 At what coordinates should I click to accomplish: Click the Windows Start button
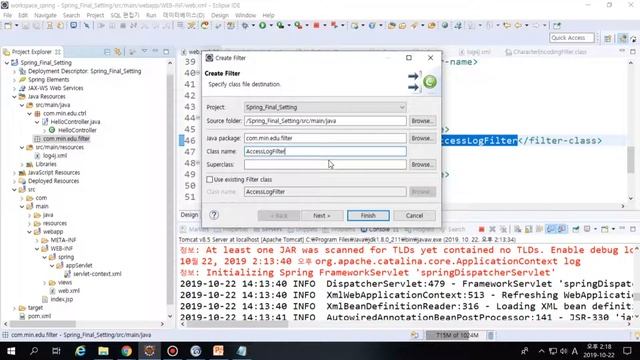tap(11, 351)
